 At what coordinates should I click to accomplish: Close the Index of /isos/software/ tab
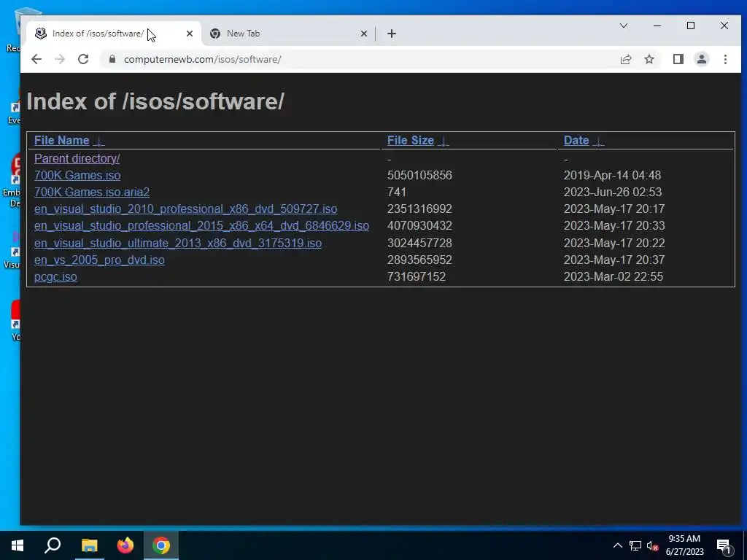pos(190,34)
